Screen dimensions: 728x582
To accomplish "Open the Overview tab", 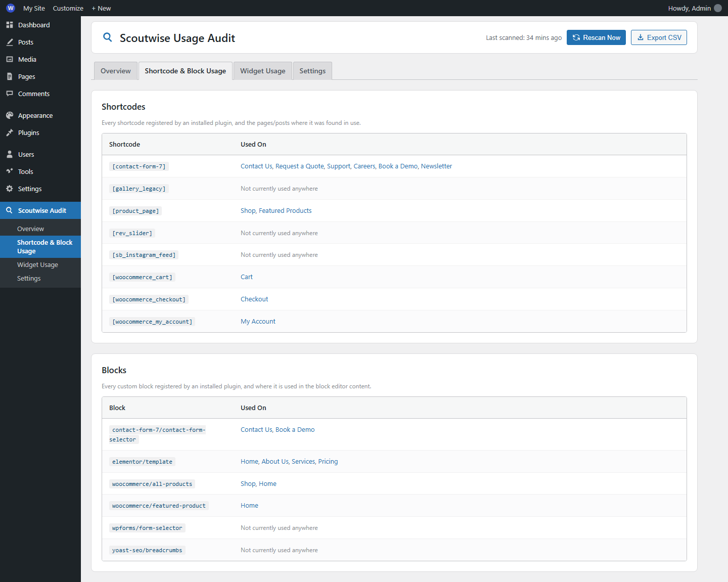I will [116, 71].
